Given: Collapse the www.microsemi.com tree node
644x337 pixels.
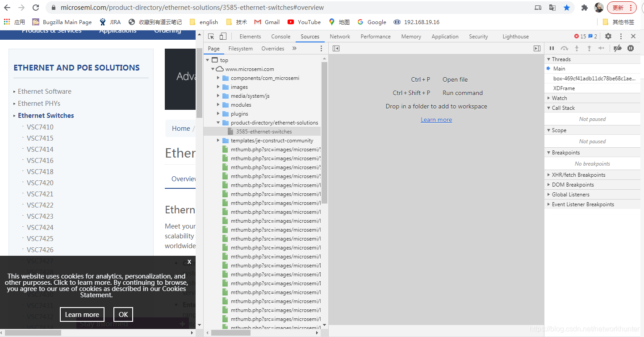Looking at the screenshot, I should coord(213,69).
